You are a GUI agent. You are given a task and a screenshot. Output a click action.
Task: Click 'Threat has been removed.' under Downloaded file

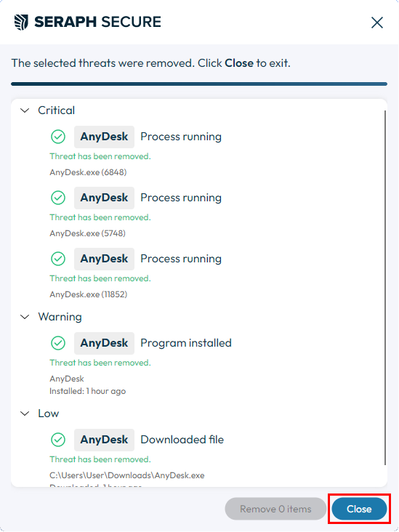click(100, 459)
